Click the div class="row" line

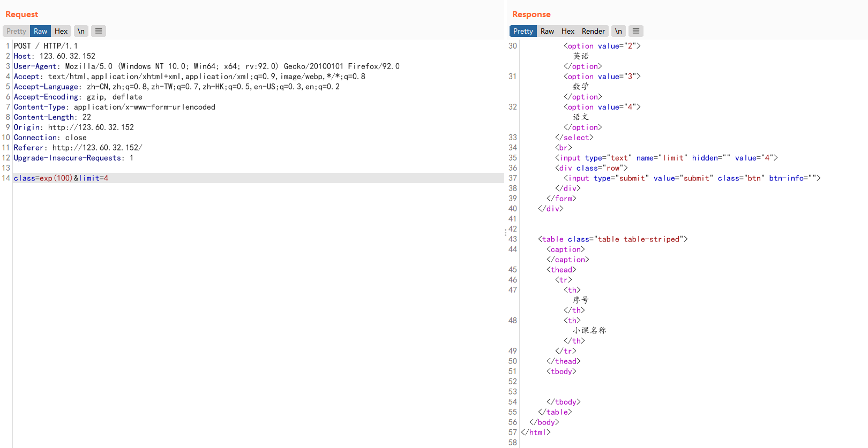(x=592, y=168)
